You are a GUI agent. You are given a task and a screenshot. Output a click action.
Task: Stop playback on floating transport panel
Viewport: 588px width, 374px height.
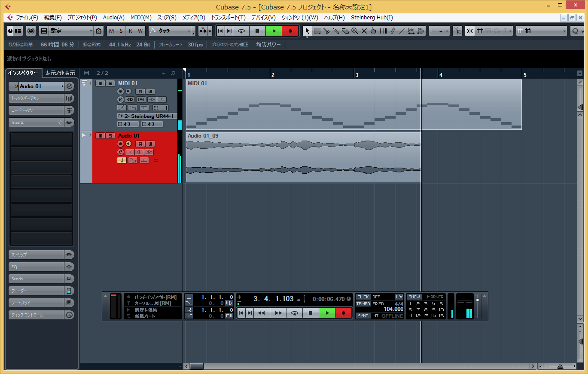pos(311,313)
